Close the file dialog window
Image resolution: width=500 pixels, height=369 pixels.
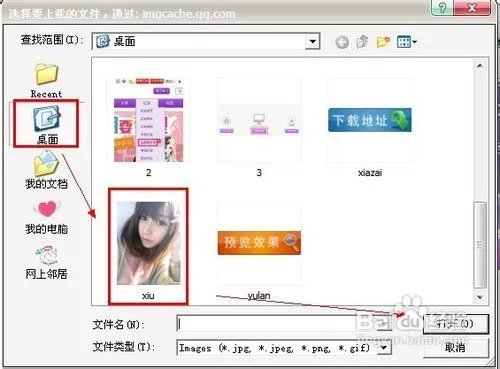pyautogui.click(x=472, y=7)
